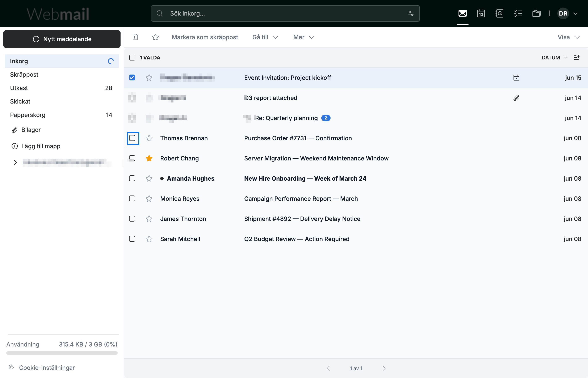Click Markera som skräppost
588x378 pixels.
click(x=205, y=37)
